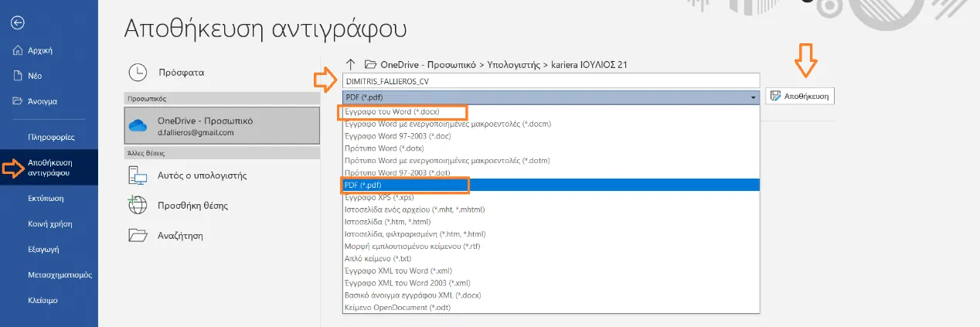This screenshot has height=327, width=980.
Task: Go to Πληροφορίες in the backstage menu
Action: 51,138
